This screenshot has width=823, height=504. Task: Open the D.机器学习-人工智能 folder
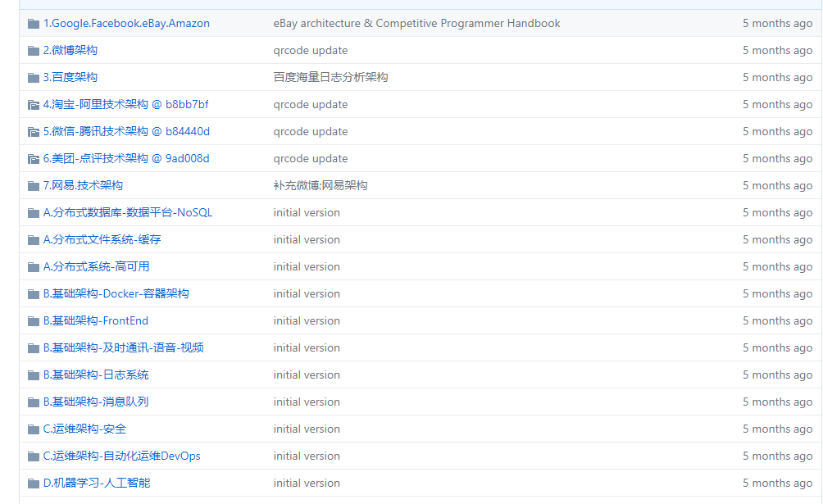tap(97, 483)
